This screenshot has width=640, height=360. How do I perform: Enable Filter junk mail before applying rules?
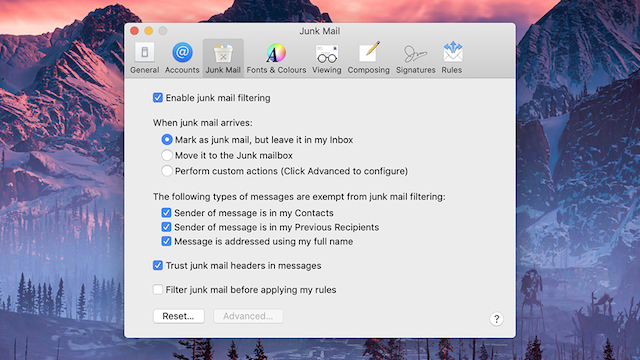158,289
